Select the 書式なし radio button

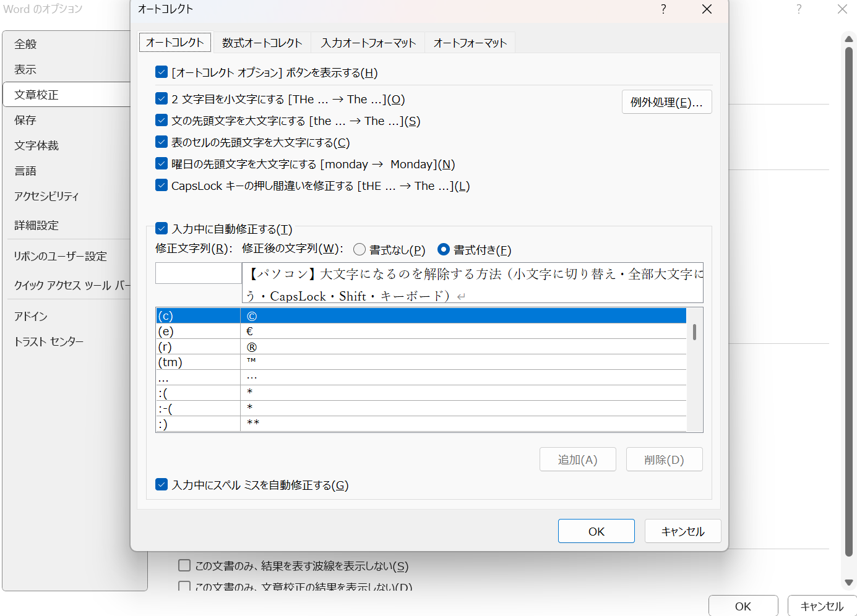[x=360, y=250]
